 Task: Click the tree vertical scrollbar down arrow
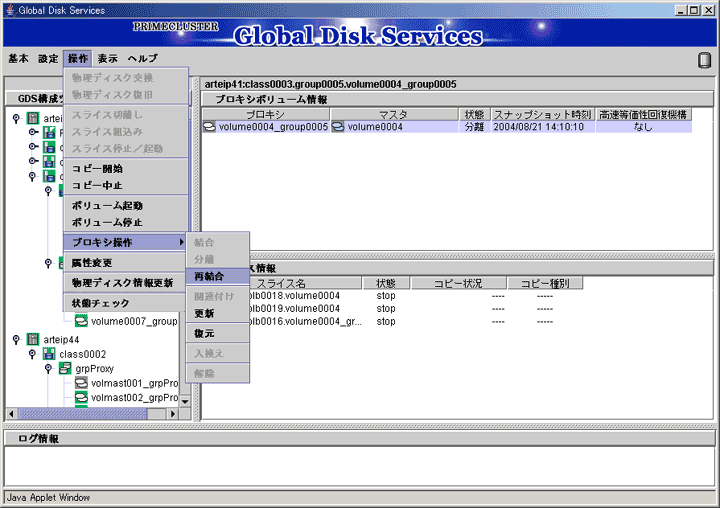[x=185, y=401]
